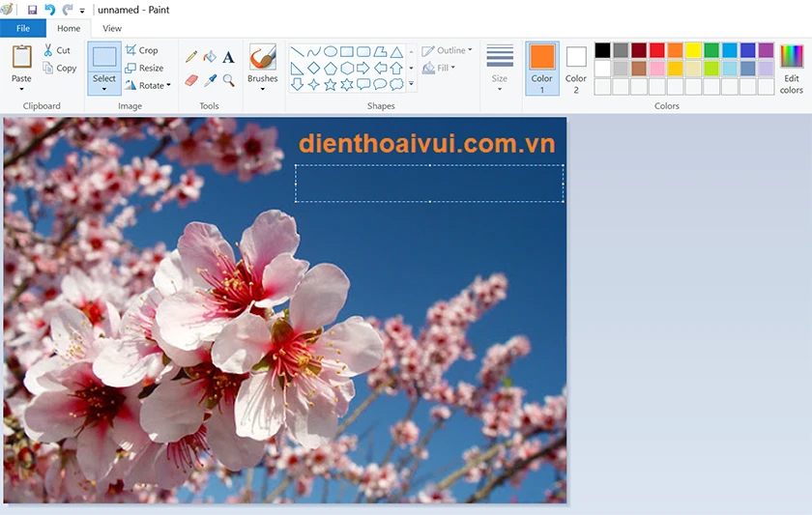Open the Select dropdown arrow

[x=104, y=89]
